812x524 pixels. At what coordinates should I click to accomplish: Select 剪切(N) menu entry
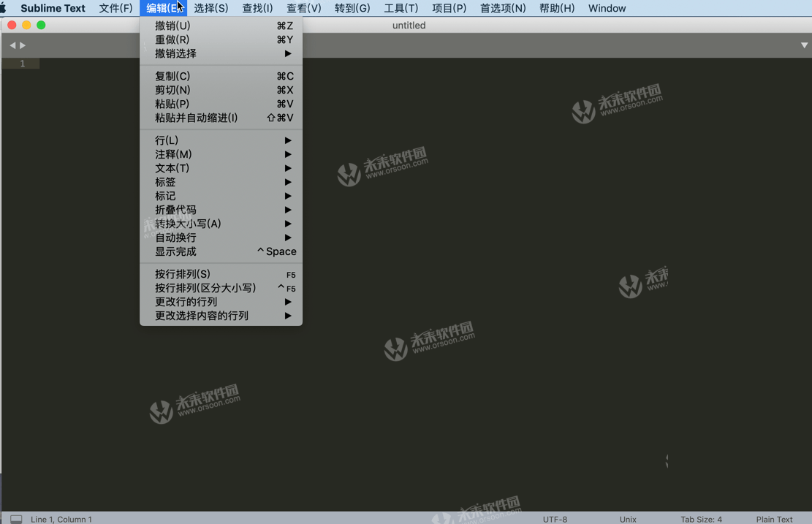[221, 90]
